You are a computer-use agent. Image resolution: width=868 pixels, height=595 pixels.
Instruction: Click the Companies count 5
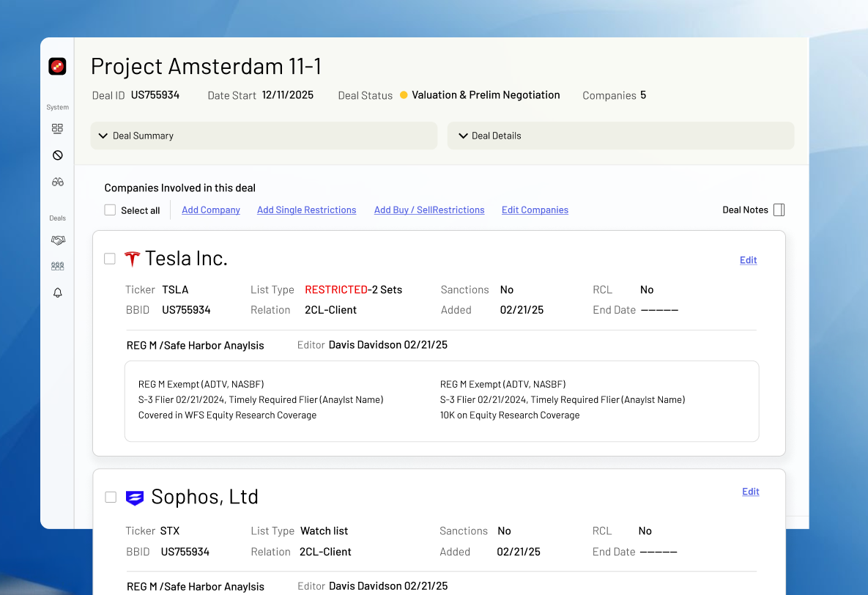point(642,95)
